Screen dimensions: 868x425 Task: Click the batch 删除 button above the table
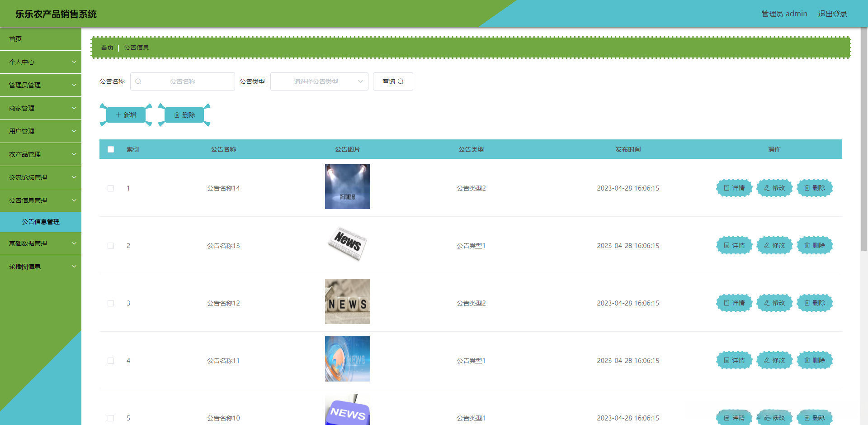click(x=184, y=115)
